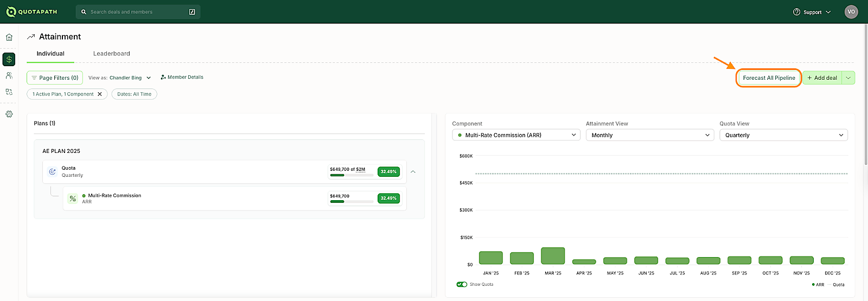Viewport: 868px width, 301px height.
Task: Click the Quota 32.49% badge
Action: (x=388, y=171)
